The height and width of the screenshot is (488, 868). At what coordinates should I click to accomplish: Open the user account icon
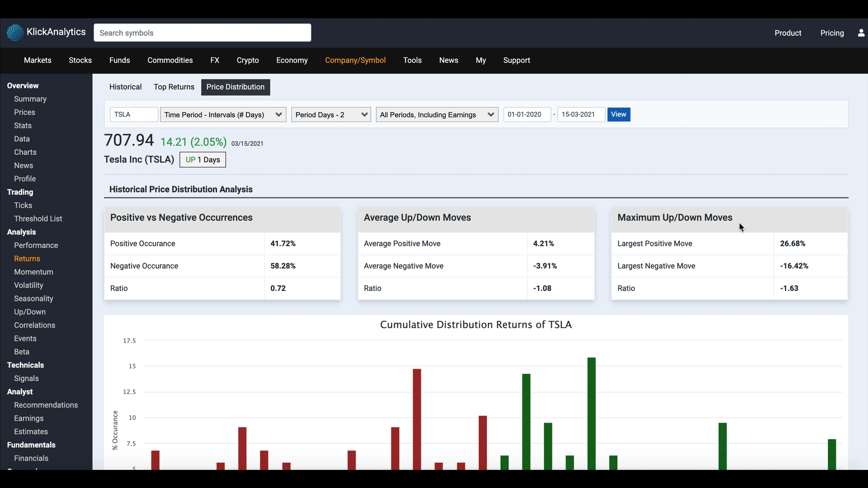click(x=861, y=33)
